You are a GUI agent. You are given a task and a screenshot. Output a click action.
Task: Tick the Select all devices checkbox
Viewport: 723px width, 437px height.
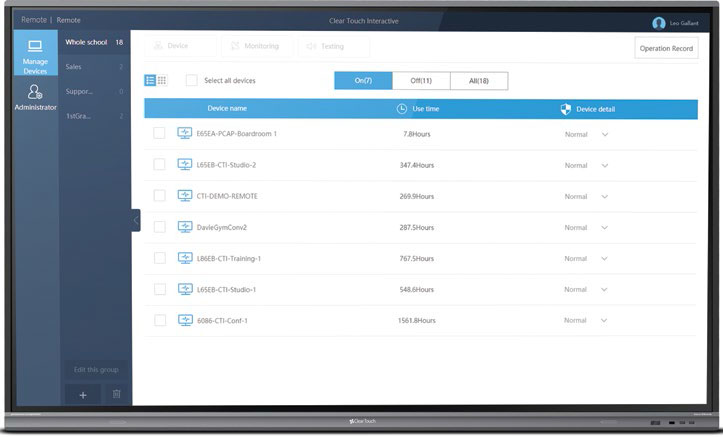(x=191, y=80)
